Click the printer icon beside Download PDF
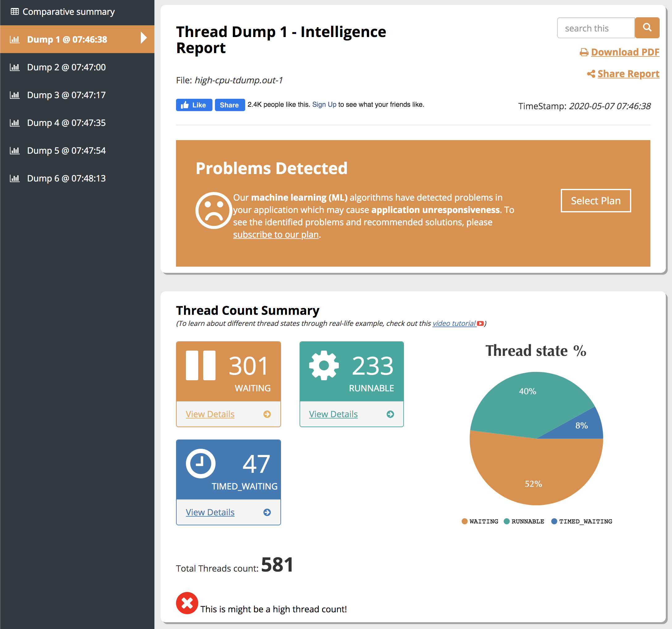The height and width of the screenshot is (629, 672). [584, 52]
